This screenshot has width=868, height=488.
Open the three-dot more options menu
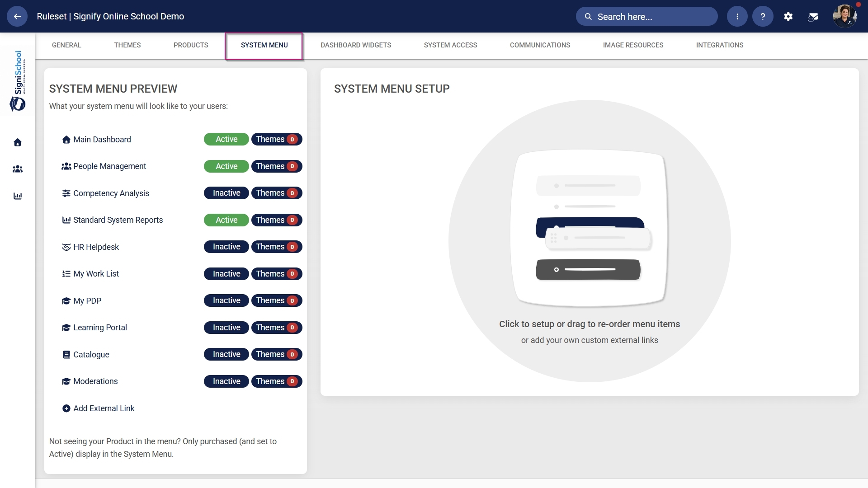click(x=737, y=17)
